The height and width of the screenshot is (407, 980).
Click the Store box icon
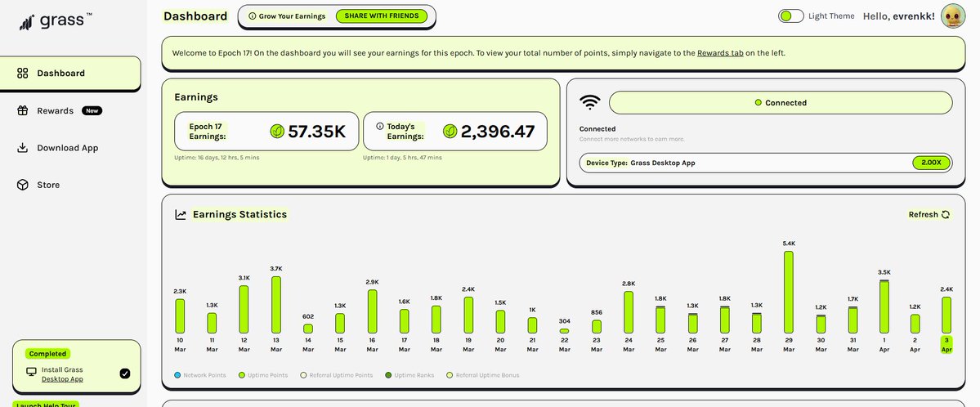(23, 186)
